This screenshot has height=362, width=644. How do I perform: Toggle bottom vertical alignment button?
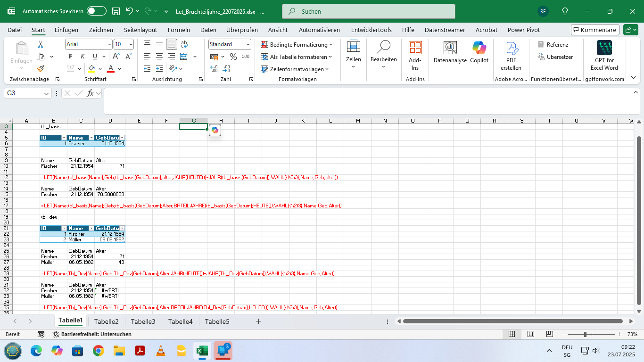172,44
